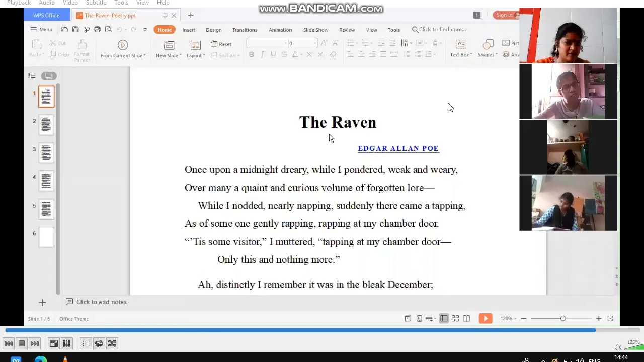Click zoom in plus icon
This screenshot has width=644, height=362.
599,318
